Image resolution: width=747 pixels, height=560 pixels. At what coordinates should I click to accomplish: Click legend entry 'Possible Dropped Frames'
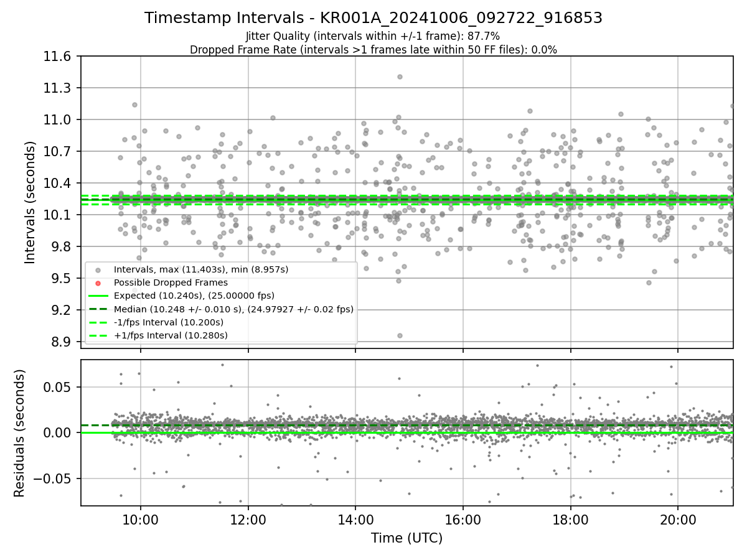171,282
